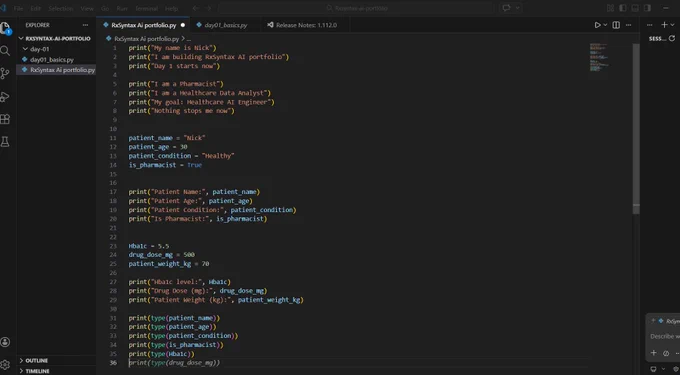680x375 pixels.
Task: Refresh the Sessions list
Action: tap(673, 39)
